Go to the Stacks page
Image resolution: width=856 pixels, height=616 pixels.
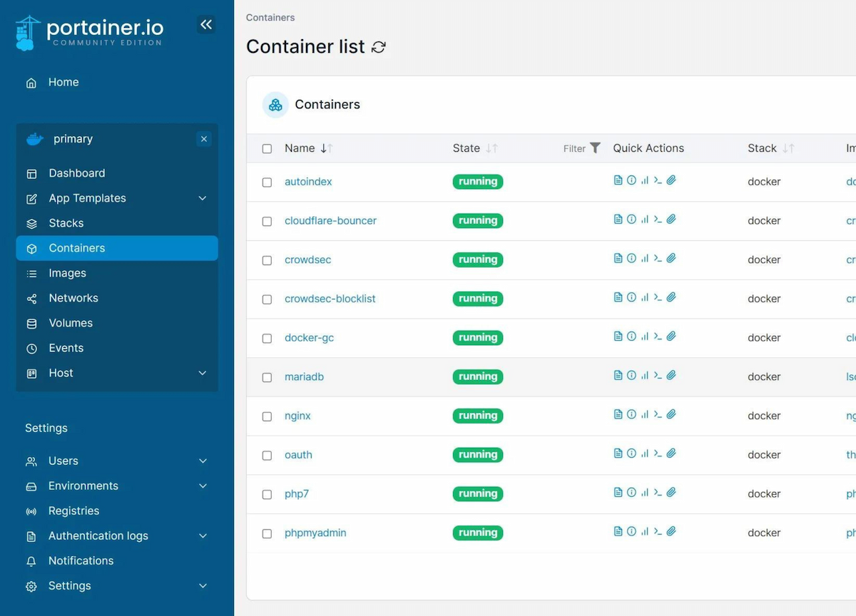pyautogui.click(x=66, y=223)
